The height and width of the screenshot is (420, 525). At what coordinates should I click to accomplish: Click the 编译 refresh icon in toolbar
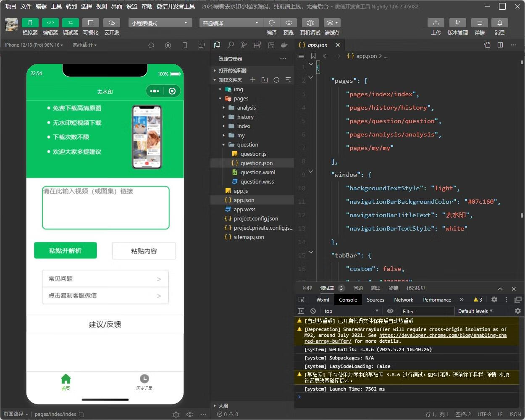coord(272,23)
